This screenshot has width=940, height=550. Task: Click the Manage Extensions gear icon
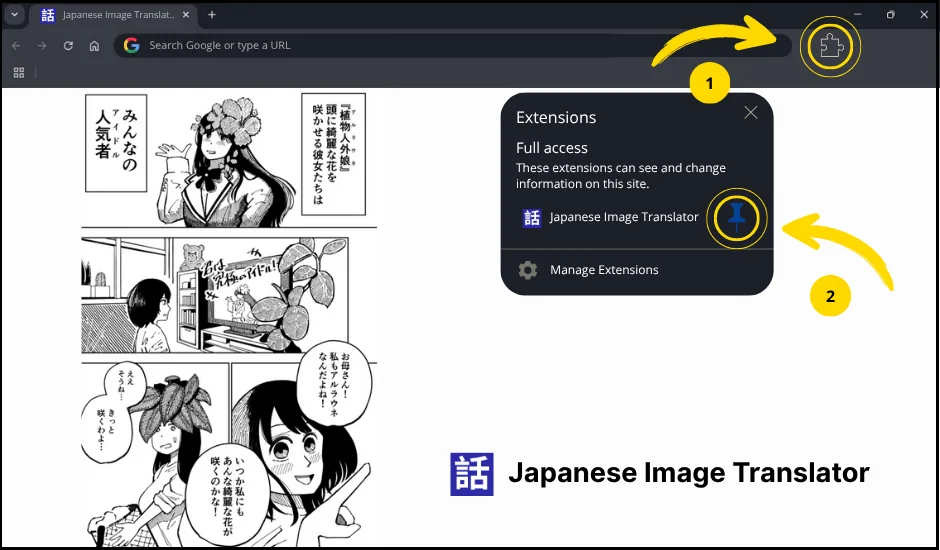[x=528, y=270]
